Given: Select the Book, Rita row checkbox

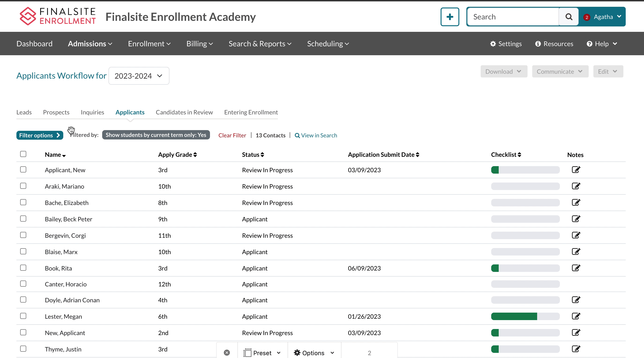Looking at the screenshot, I should coord(23,268).
